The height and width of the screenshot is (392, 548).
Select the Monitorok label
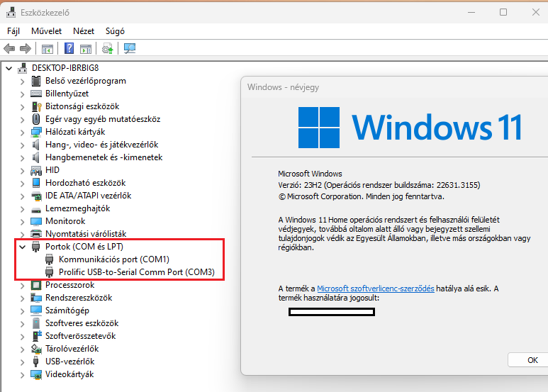[x=65, y=221]
